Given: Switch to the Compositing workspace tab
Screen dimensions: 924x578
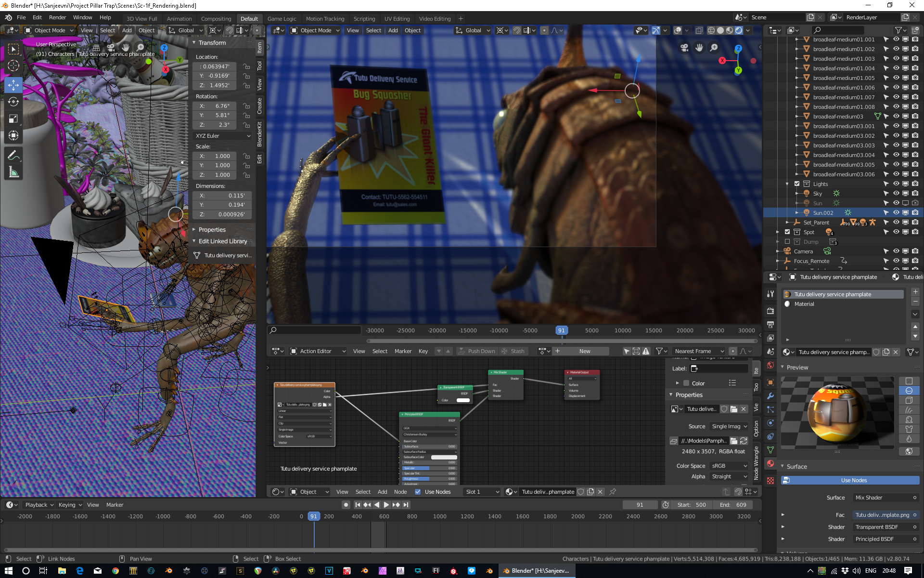Looking at the screenshot, I should (x=216, y=19).
